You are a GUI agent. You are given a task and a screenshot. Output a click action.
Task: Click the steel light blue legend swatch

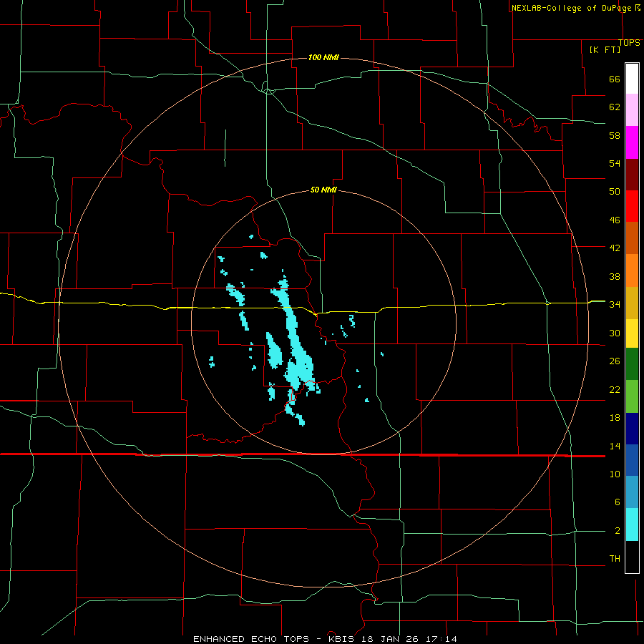click(x=632, y=492)
